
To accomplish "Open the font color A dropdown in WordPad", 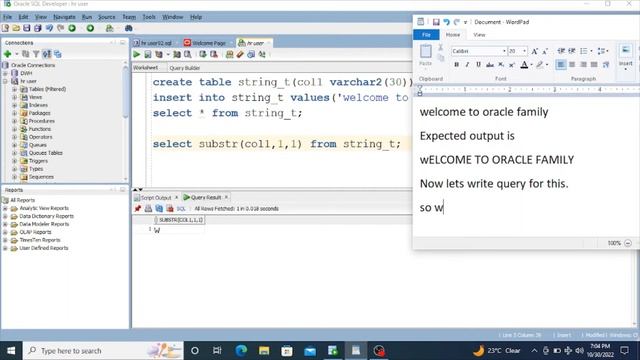I will pos(531,64).
